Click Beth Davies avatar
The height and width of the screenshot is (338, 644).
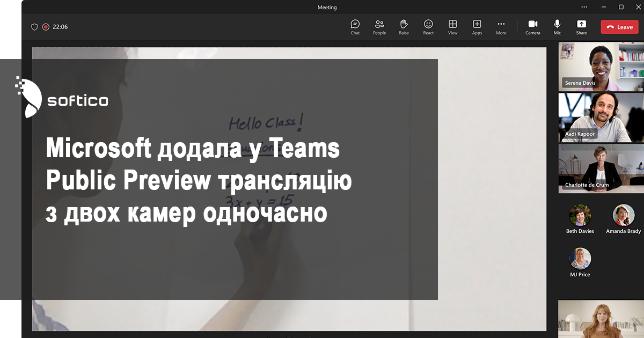[x=580, y=215]
